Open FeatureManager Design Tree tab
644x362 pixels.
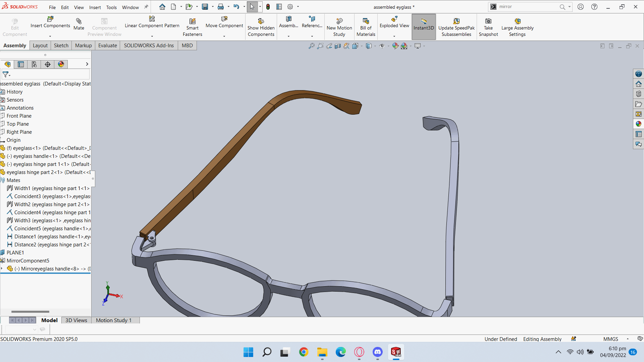7,64
